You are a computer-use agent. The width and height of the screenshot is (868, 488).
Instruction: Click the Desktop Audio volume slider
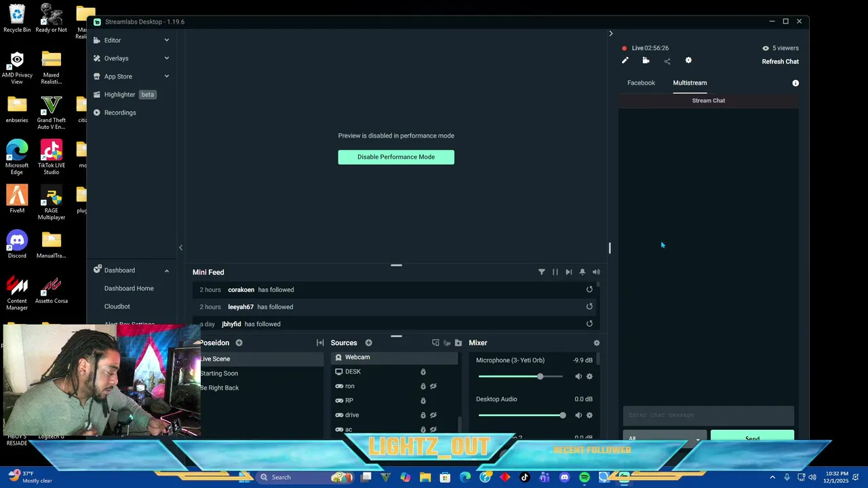click(x=521, y=415)
